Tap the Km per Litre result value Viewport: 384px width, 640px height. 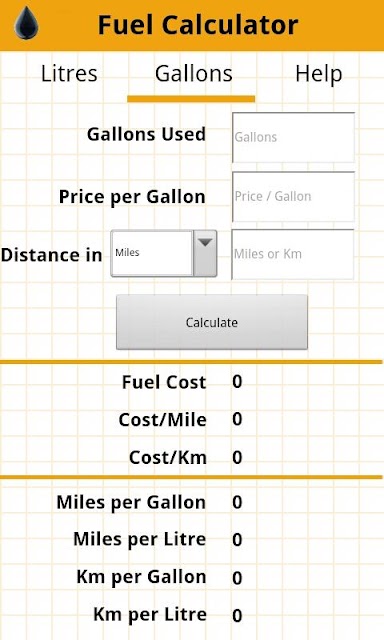click(237, 615)
